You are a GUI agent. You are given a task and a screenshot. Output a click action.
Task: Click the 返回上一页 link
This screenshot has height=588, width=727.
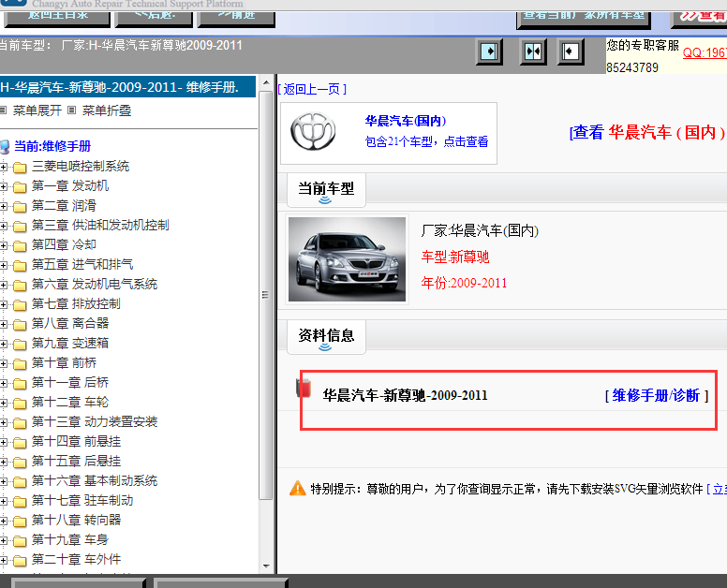coord(312,89)
